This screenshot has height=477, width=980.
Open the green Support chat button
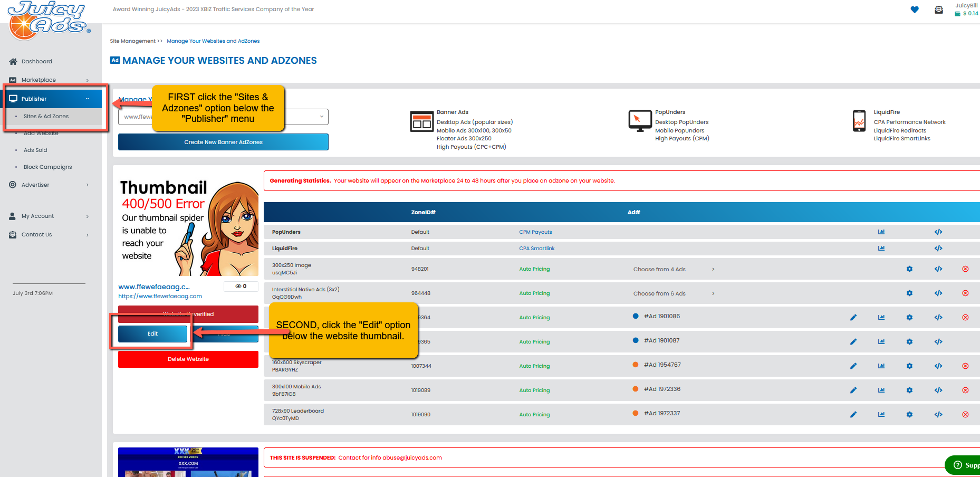(x=962, y=465)
